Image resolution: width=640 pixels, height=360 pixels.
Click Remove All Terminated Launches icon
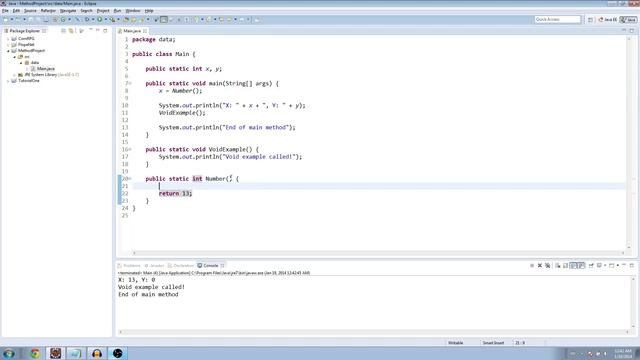pos(548,266)
